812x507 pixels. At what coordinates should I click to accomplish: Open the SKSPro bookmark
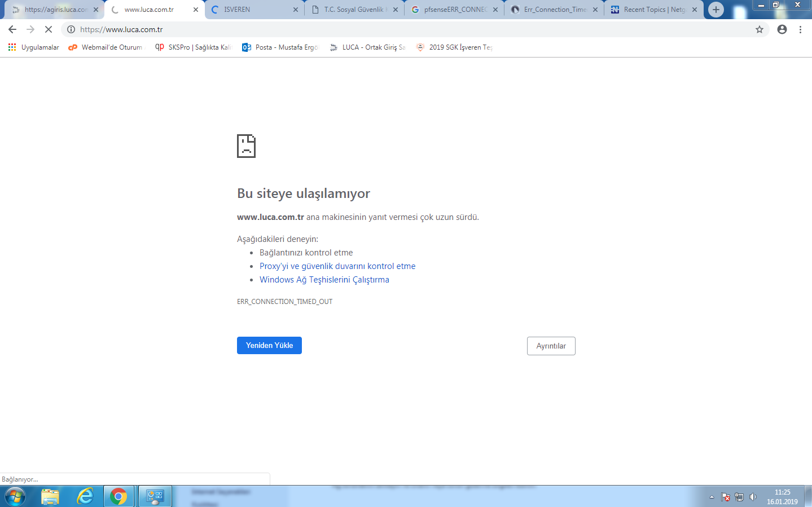click(x=193, y=47)
